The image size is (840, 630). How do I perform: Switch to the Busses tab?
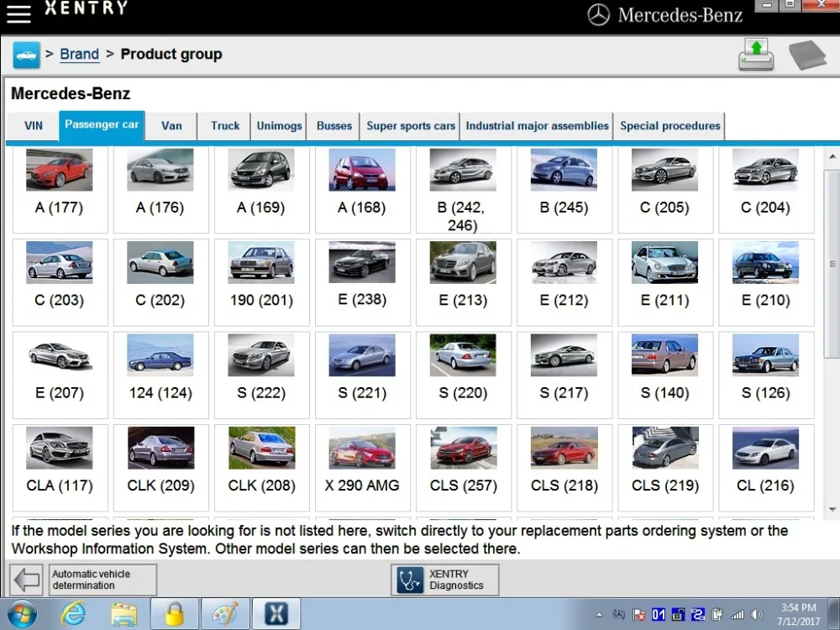[334, 126]
